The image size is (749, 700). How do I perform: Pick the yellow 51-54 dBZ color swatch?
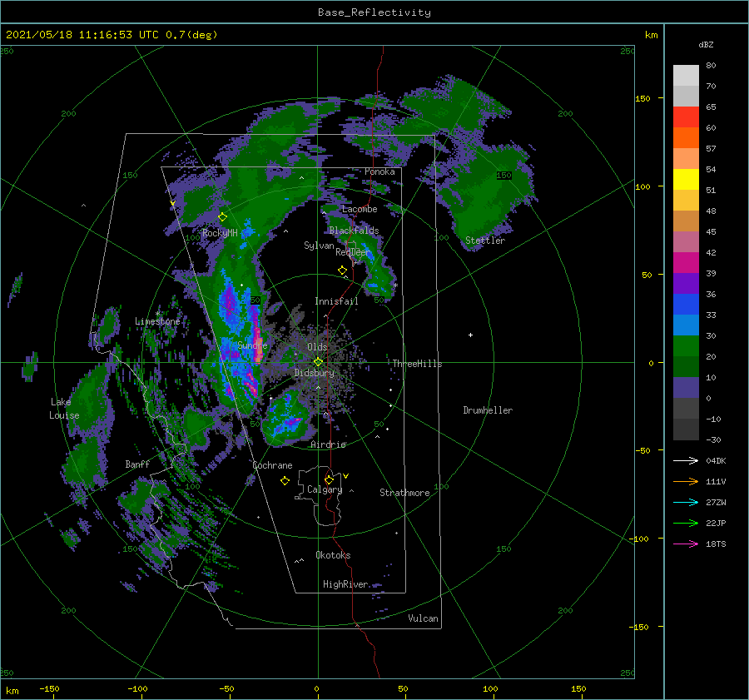686,180
